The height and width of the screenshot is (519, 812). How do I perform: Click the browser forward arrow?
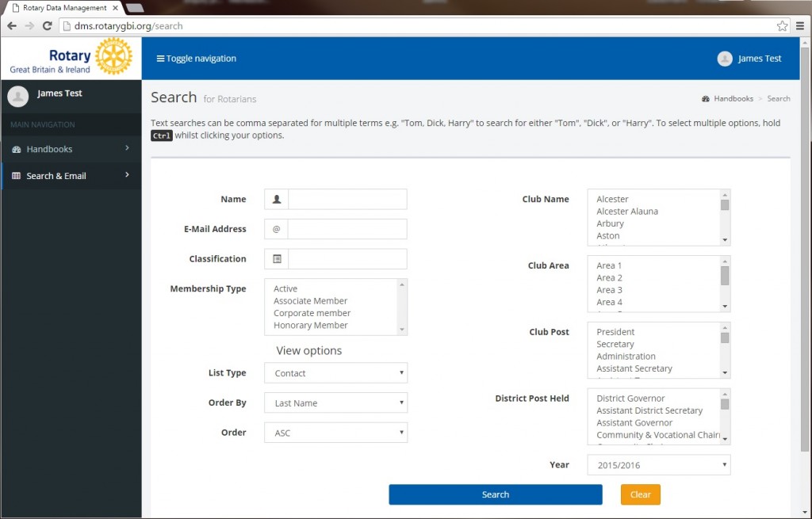29,26
